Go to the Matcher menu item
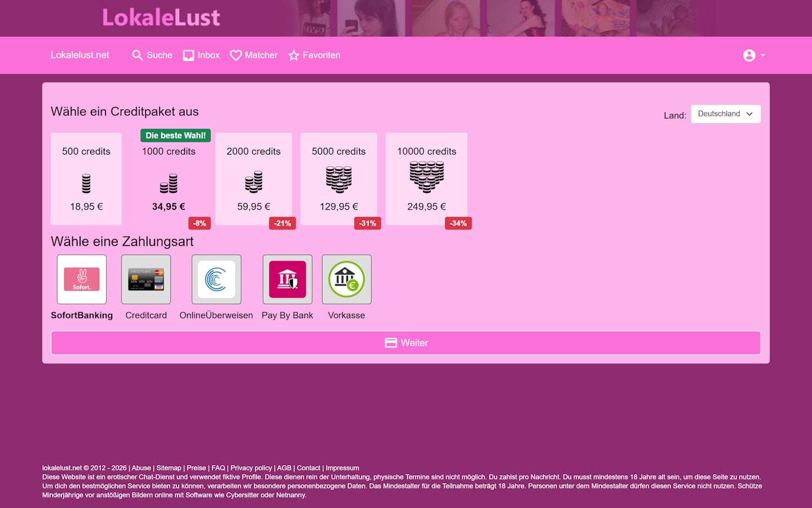Viewport: 812px width, 508px height. click(254, 55)
